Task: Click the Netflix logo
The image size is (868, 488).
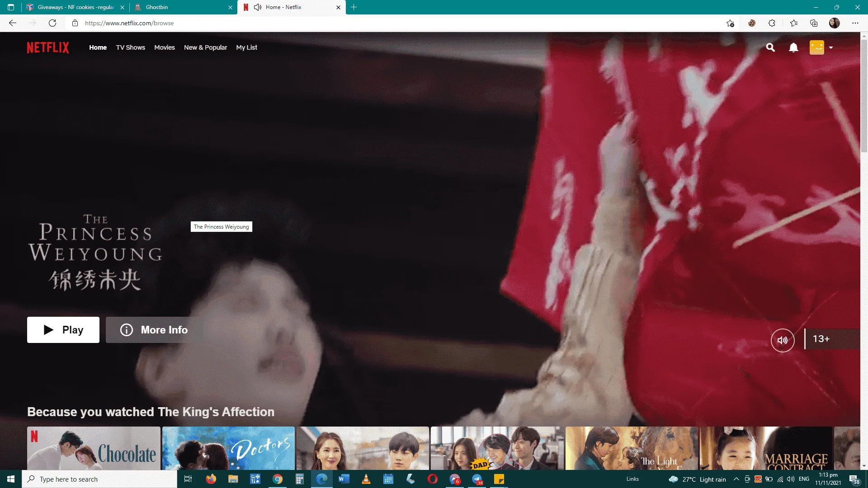Action: [48, 47]
